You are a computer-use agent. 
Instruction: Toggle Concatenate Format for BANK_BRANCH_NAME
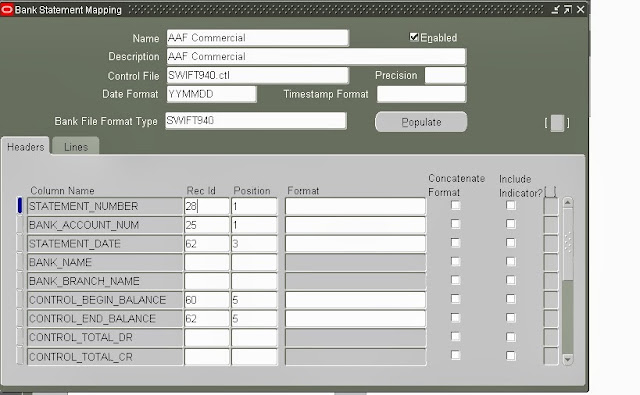456,280
